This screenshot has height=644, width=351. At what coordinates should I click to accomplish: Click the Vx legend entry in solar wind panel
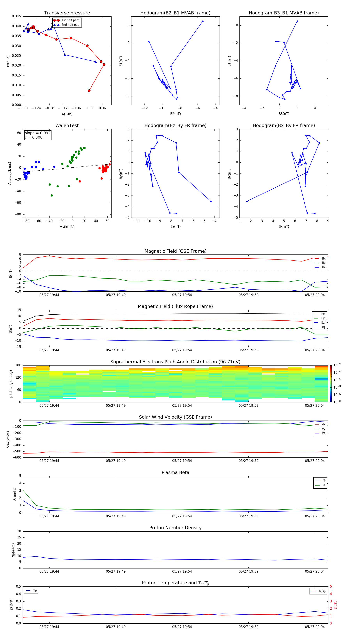tap(320, 424)
